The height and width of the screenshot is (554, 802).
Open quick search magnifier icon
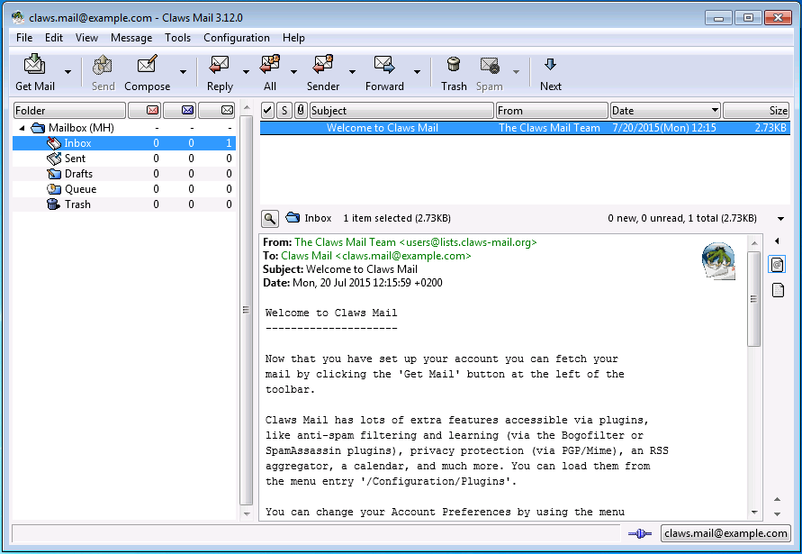click(x=270, y=218)
